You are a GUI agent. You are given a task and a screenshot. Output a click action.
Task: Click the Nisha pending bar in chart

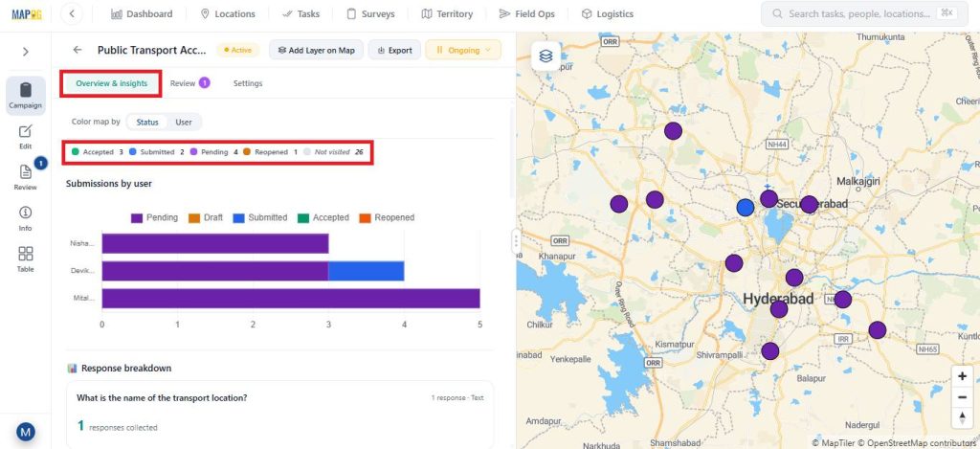215,243
